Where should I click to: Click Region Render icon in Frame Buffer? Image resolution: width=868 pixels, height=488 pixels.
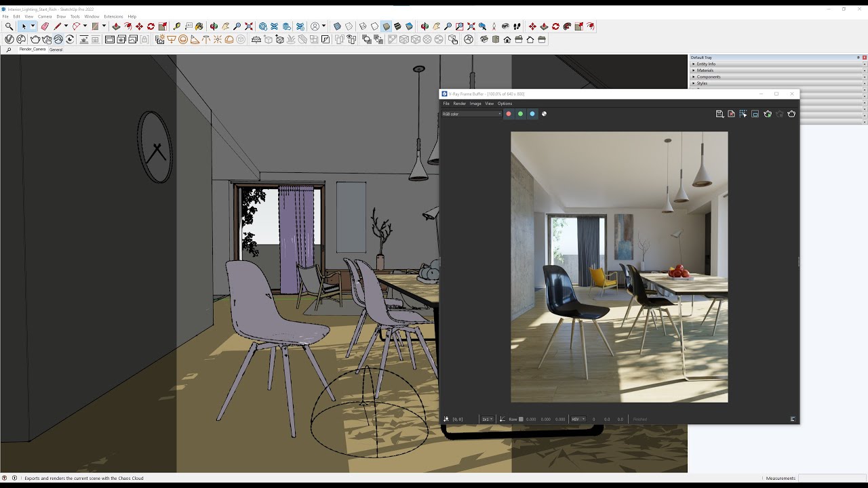tap(755, 114)
